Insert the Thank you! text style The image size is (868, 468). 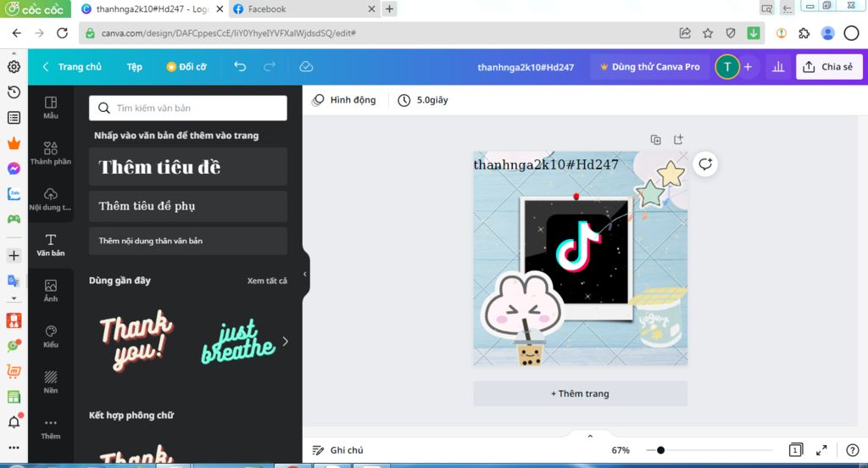[x=135, y=340]
